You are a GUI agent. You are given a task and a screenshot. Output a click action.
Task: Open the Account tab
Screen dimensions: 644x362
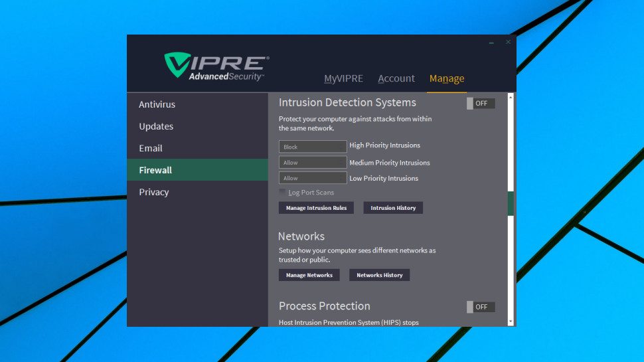click(396, 78)
